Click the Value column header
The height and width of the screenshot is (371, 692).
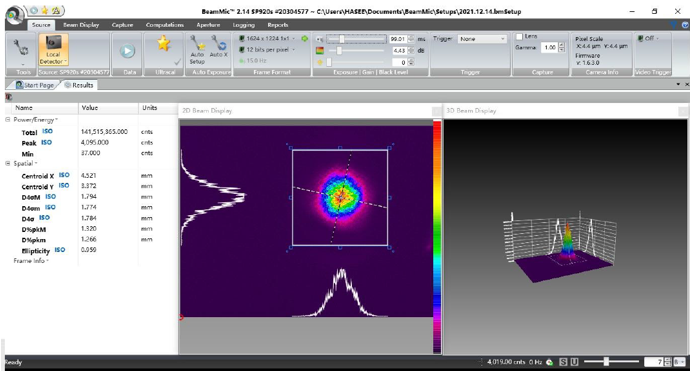(108, 108)
